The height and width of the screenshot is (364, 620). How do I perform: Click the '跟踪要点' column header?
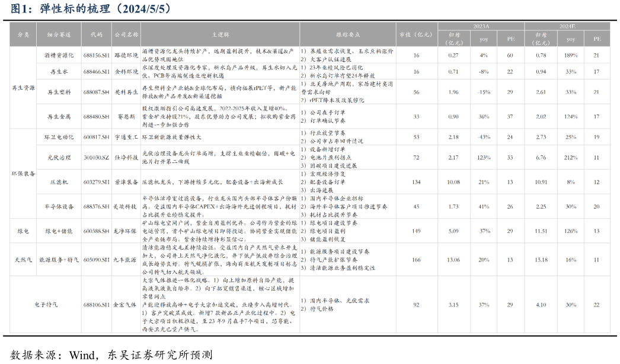pyautogui.click(x=348, y=35)
